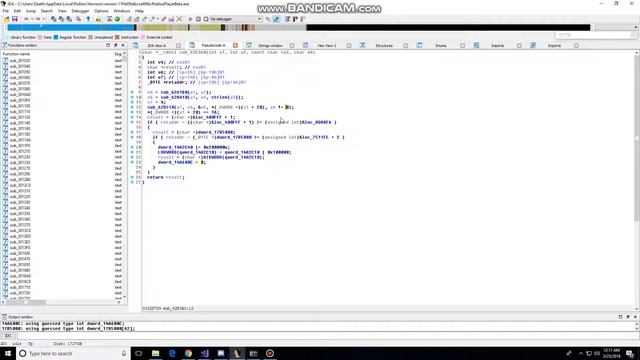Open Task View from the taskbar
The image size is (640, 360).
tap(139, 353)
